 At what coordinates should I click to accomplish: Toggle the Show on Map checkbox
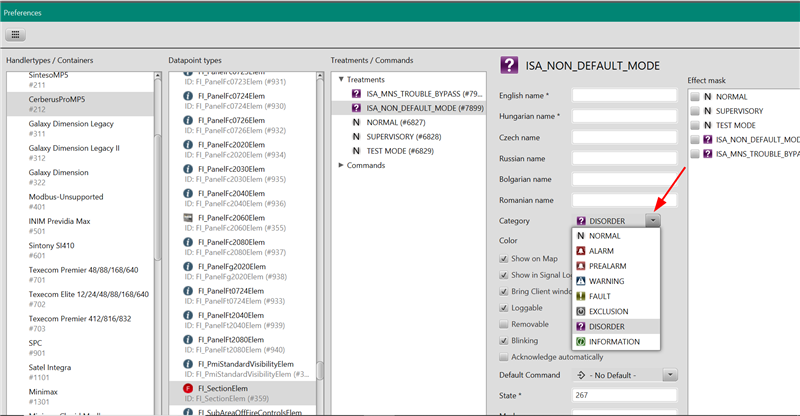(504, 258)
